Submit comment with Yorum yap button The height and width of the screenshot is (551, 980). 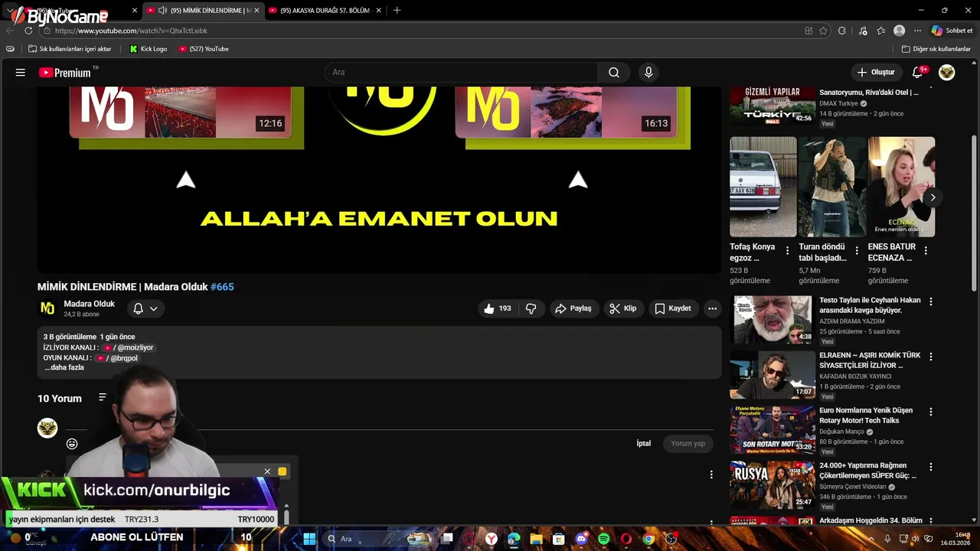click(x=688, y=444)
